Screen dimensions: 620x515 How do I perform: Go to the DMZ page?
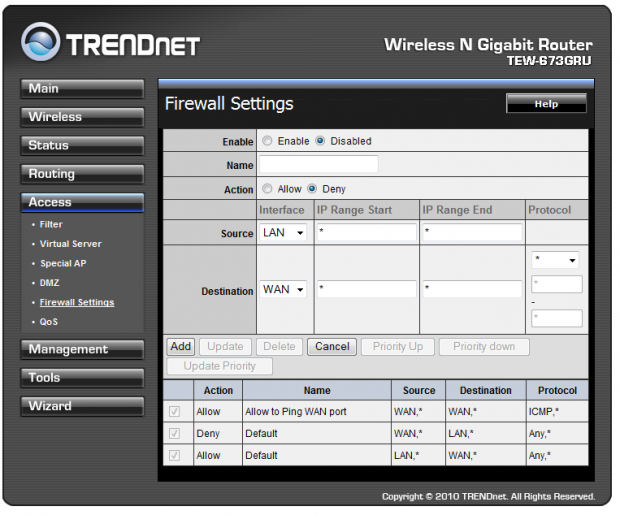coord(49,283)
